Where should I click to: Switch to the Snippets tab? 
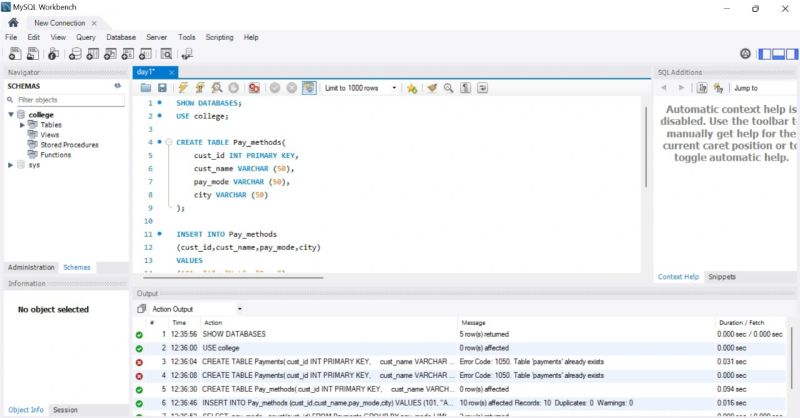click(721, 276)
